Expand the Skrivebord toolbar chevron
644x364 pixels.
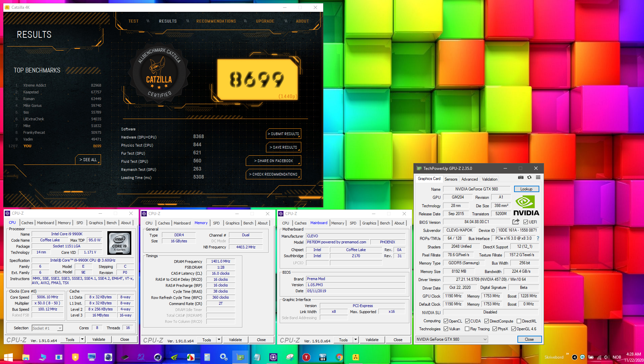point(568,354)
